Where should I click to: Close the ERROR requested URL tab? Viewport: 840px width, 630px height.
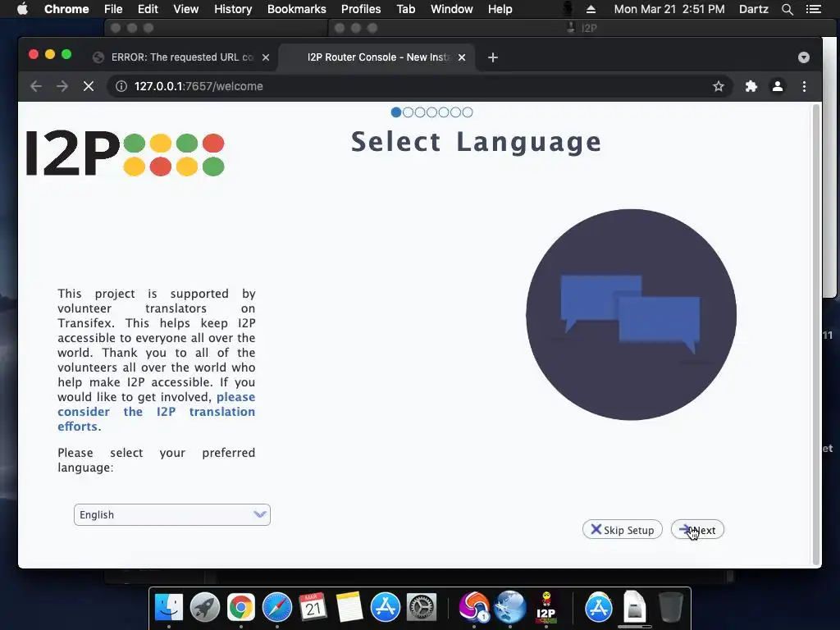[266, 57]
